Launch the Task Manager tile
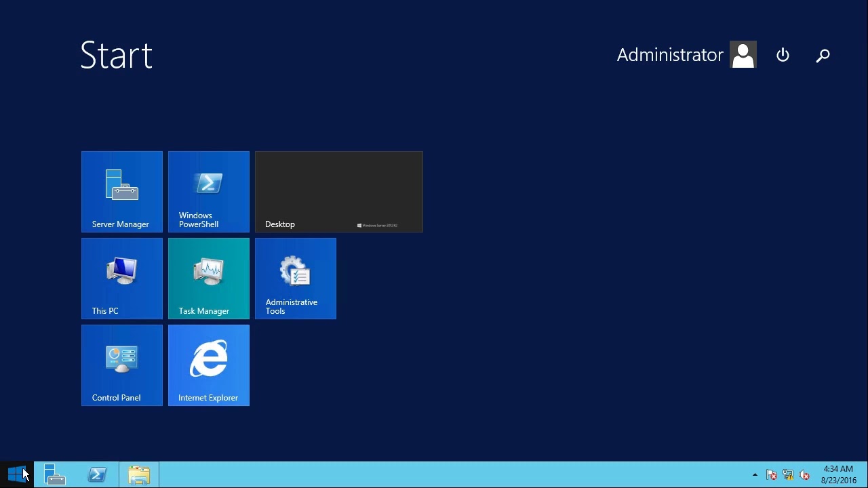This screenshot has width=868, height=488. pyautogui.click(x=209, y=279)
